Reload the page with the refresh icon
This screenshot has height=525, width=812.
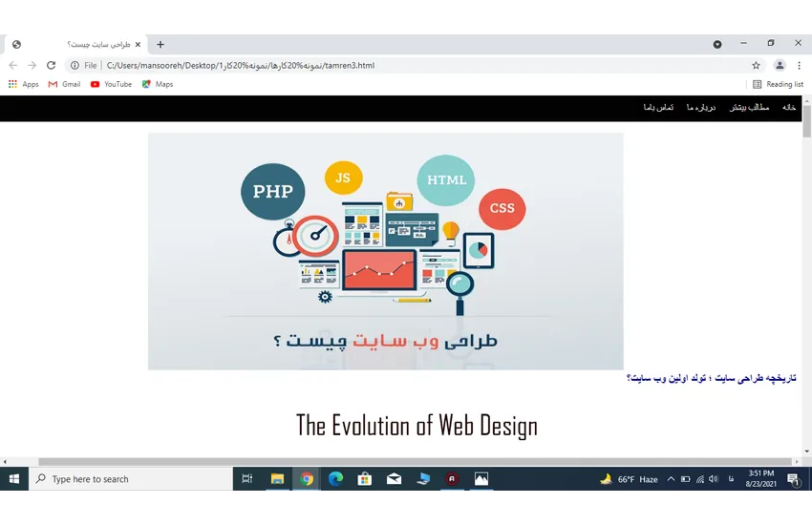(x=51, y=66)
